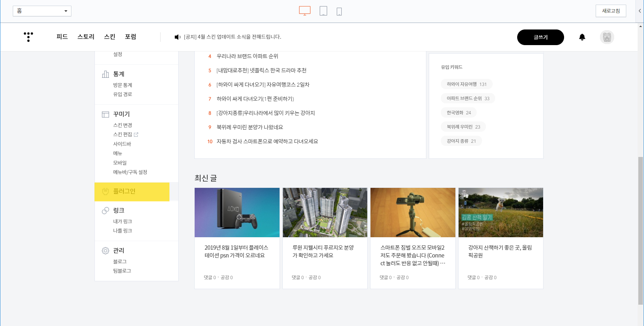Image resolution: width=644 pixels, height=326 pixels.
Task: Open the PlayStation console thumbnail
Action: [237, 212]
